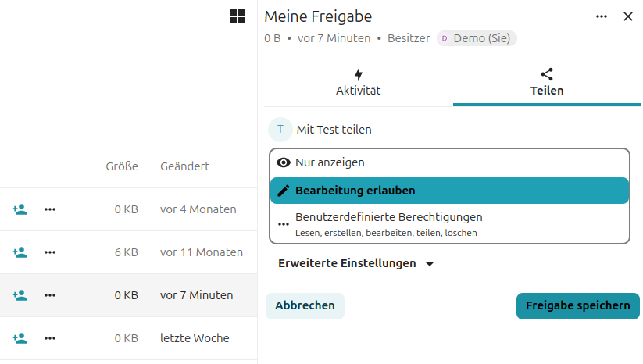
Task: Open actions menu for the 4 Monaten row
Action: (x=50, y=209)
